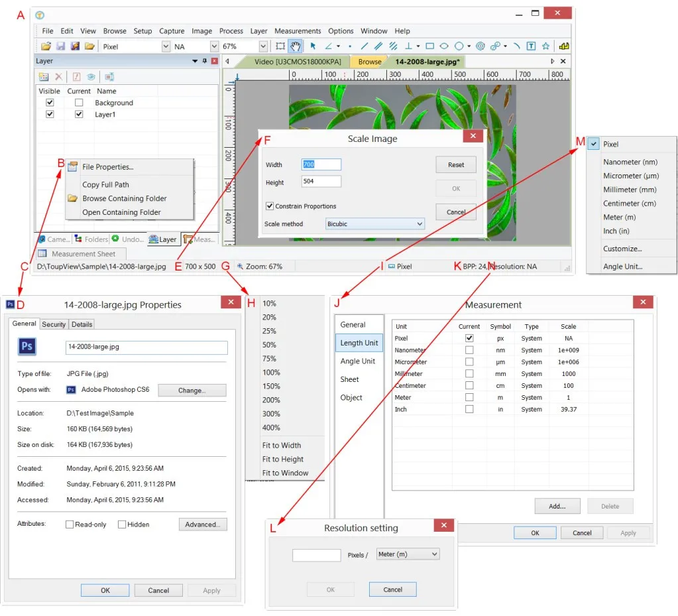Pick the arc measurement tool
678x616 pixels.
517,46
